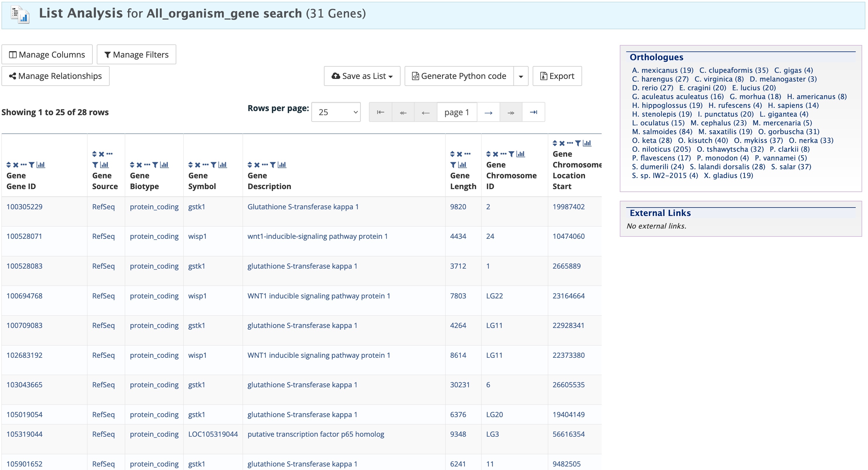Click the List Analysis page icon
Image resolution: width=868 pixels, height=470 pixels.
click(20, 15)
